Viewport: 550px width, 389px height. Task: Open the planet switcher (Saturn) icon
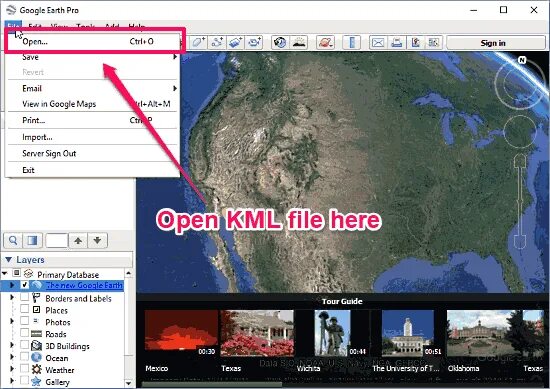point(325,42)
